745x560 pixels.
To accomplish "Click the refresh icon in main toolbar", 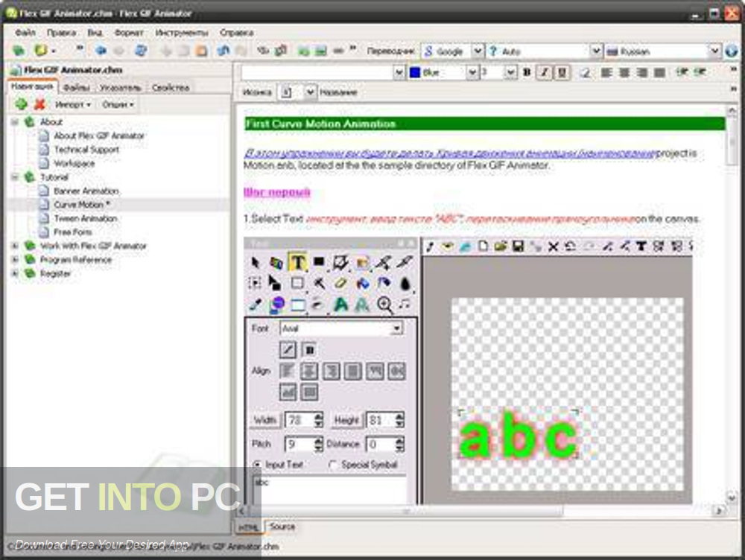I will [141, 51].
